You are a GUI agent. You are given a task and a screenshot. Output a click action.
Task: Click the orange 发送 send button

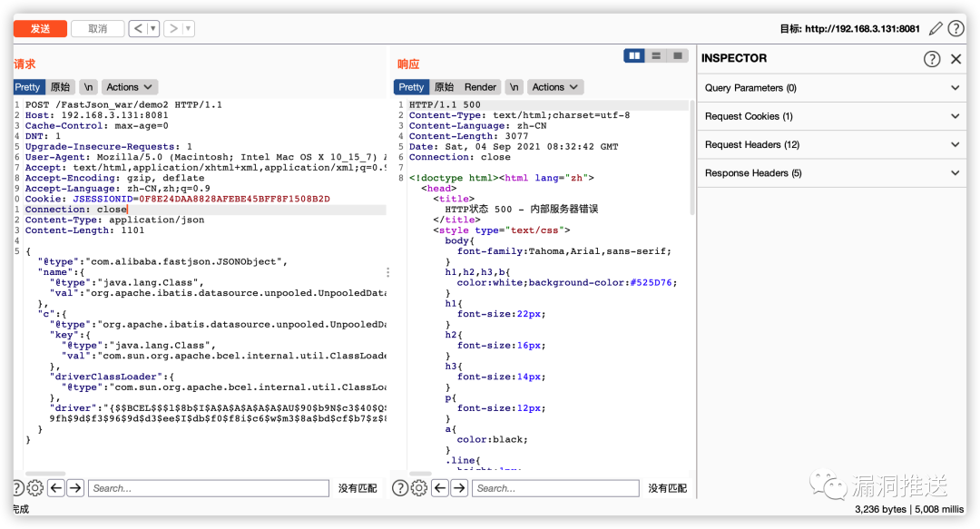[x=40, y=29]
